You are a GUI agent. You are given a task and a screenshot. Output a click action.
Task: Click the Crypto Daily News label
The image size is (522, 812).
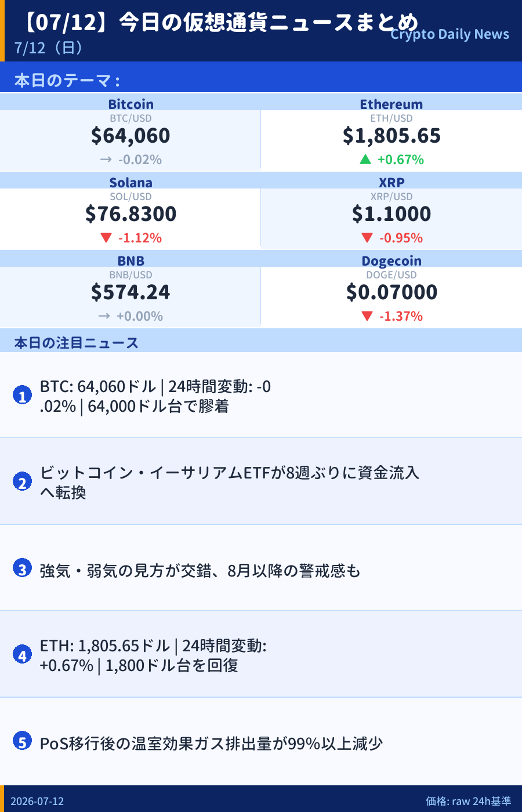click(449, 34)
